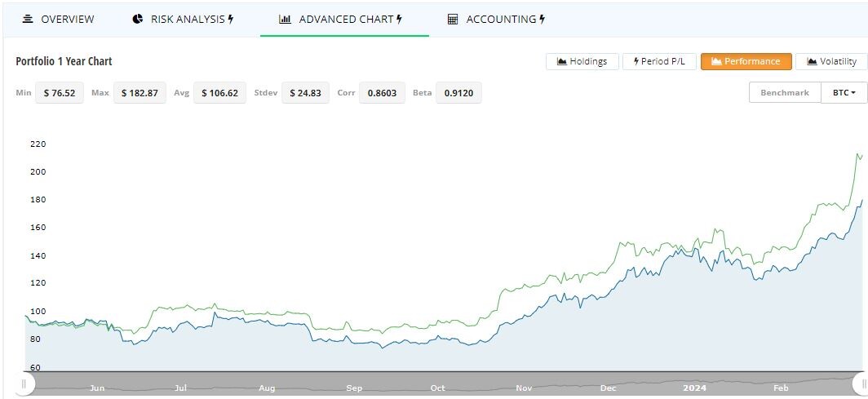The width and height of the screenshot is (868, 399).
Task: Open the BTC benchmark dropdown
Action: pyautogui.click(x=844, y=92)
